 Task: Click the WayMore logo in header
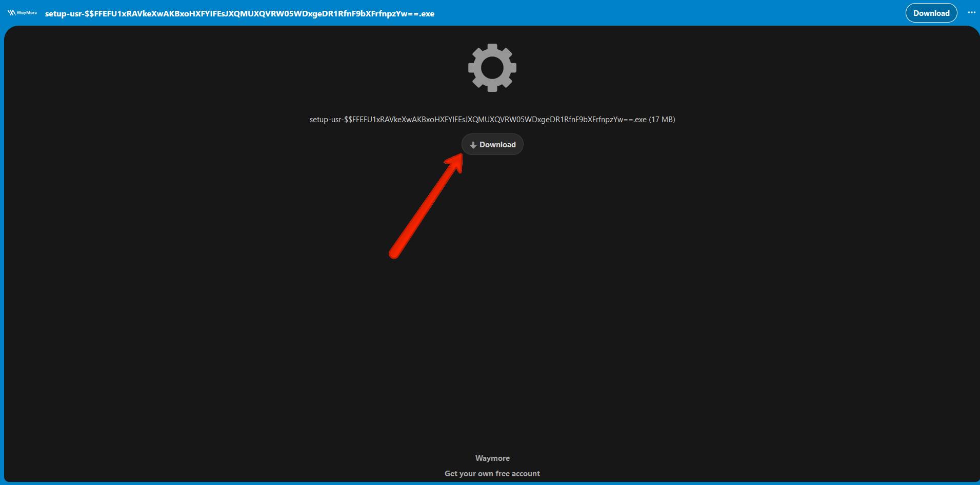pos(22,13)
